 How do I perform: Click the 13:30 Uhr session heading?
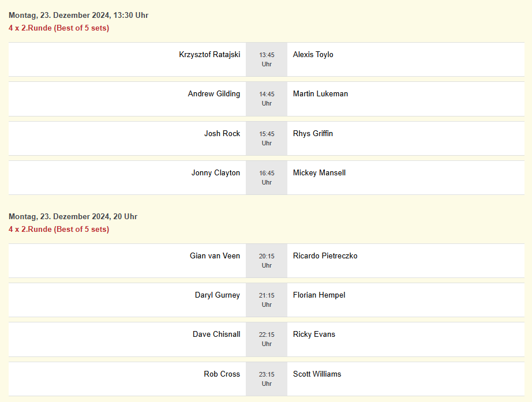tap(78, 16)
